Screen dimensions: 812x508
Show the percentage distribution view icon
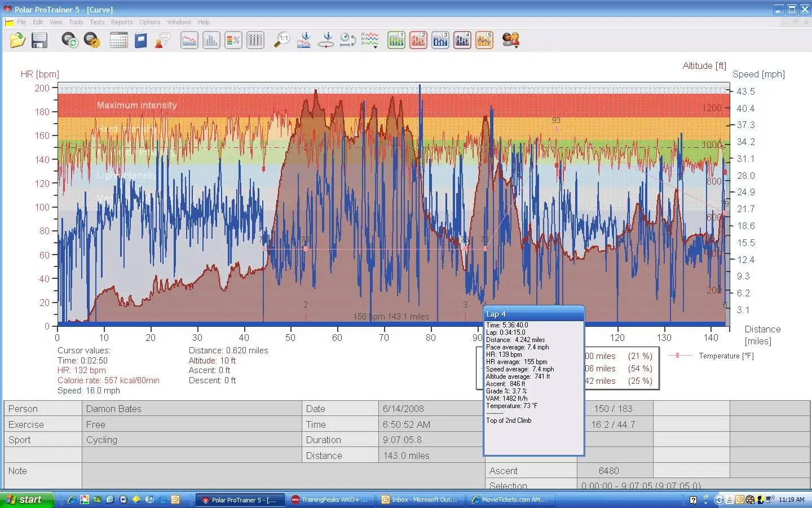(x=233, y=40)
